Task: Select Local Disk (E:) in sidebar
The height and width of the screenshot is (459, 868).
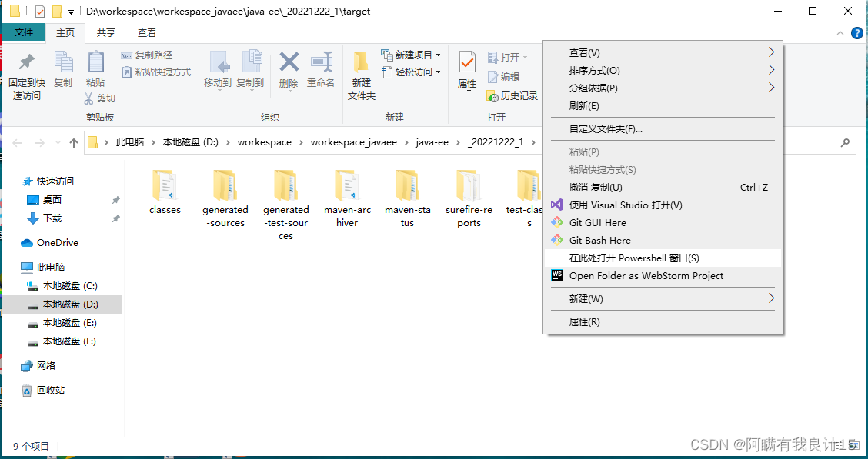Action: coord(70,323)
